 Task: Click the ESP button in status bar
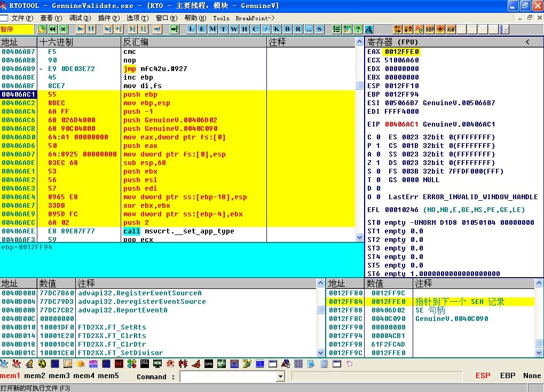[483, 375]
